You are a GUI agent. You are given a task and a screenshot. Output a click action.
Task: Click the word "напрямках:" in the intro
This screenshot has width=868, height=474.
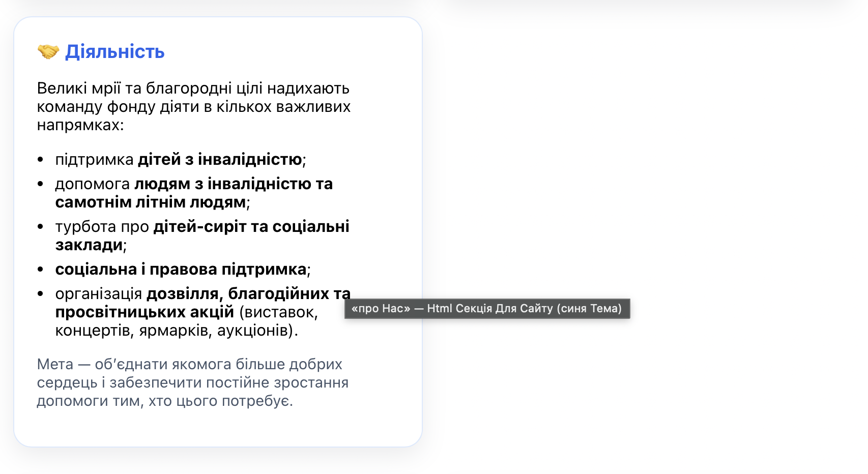click(80, 125)
